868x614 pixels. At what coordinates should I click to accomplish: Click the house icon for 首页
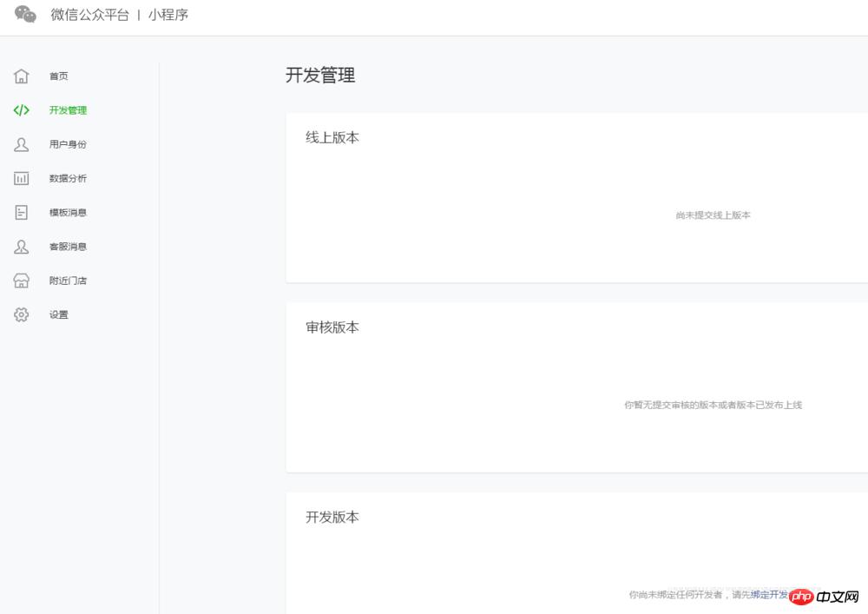22,76
